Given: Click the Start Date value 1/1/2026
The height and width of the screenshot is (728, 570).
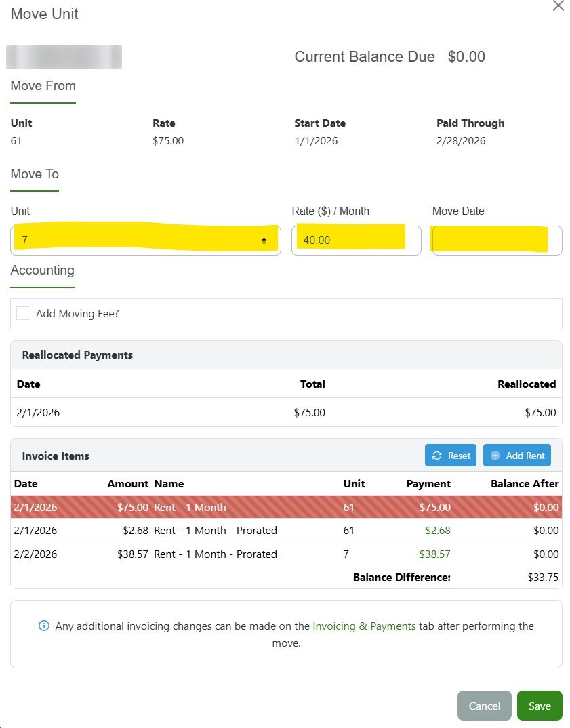Looking at the screenshot, I should [x=316, y=141].
